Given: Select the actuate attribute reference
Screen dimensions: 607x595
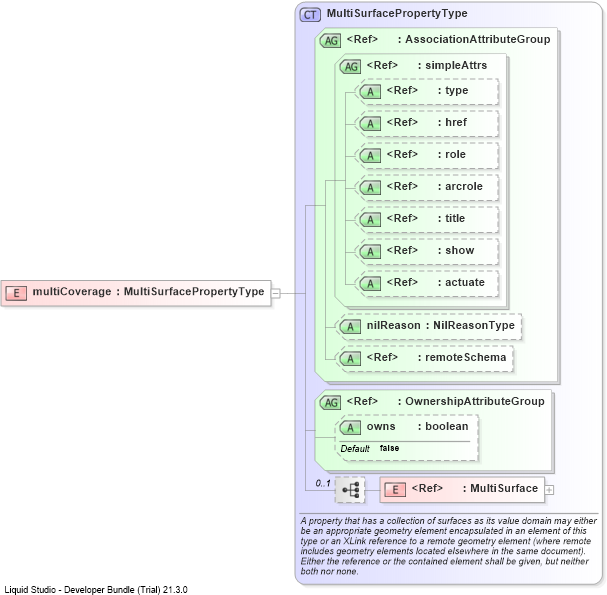Looking at the screenshot, I should (x=427, y=283).
